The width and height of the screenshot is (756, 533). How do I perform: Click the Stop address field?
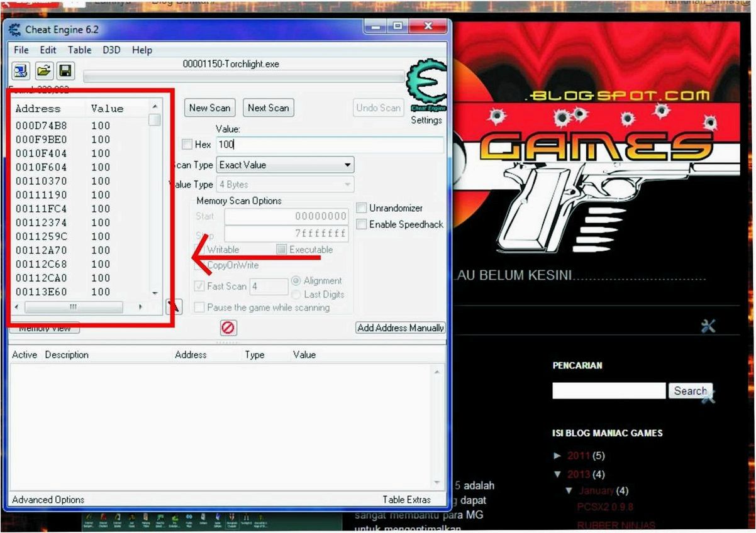click(x=286, y=234)
